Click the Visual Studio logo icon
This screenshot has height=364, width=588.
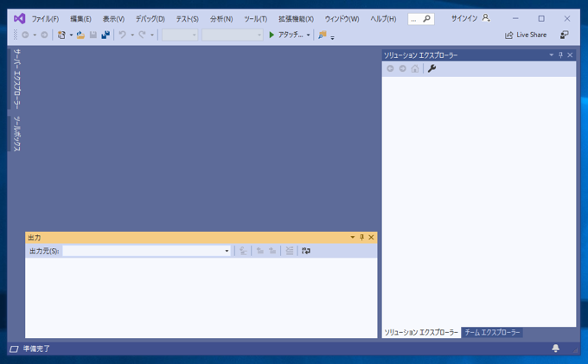pyautogui.click(x=20, y=18)
